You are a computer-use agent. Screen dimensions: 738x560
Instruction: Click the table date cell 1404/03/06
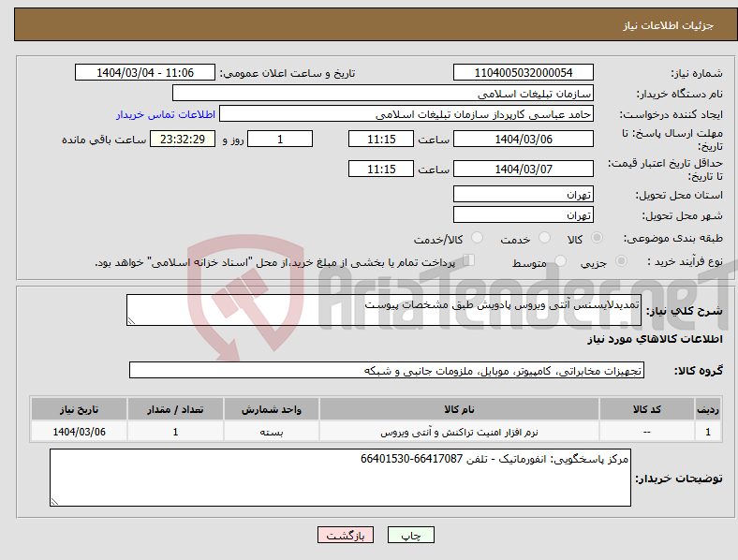pyautogui.click(x=79, y=432)
